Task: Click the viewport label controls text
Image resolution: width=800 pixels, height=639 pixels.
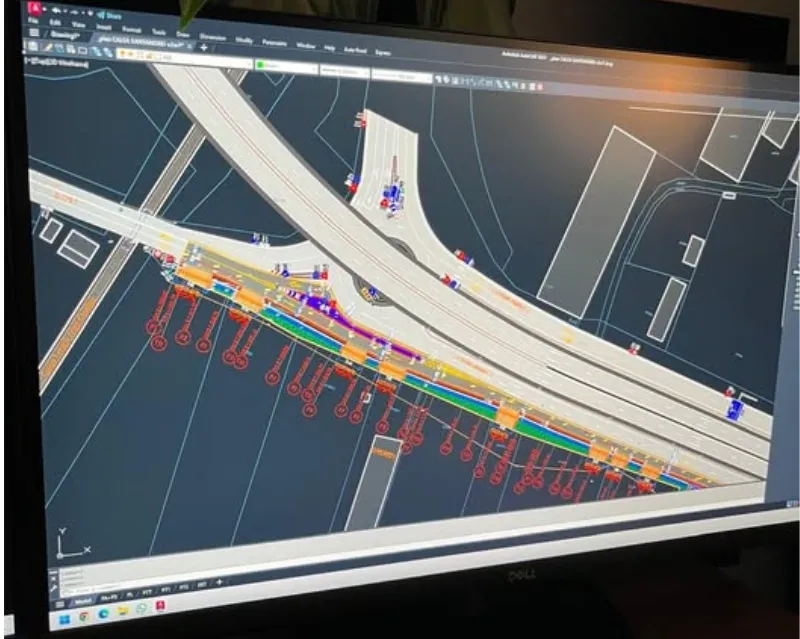Action: [x=57, y=63]
